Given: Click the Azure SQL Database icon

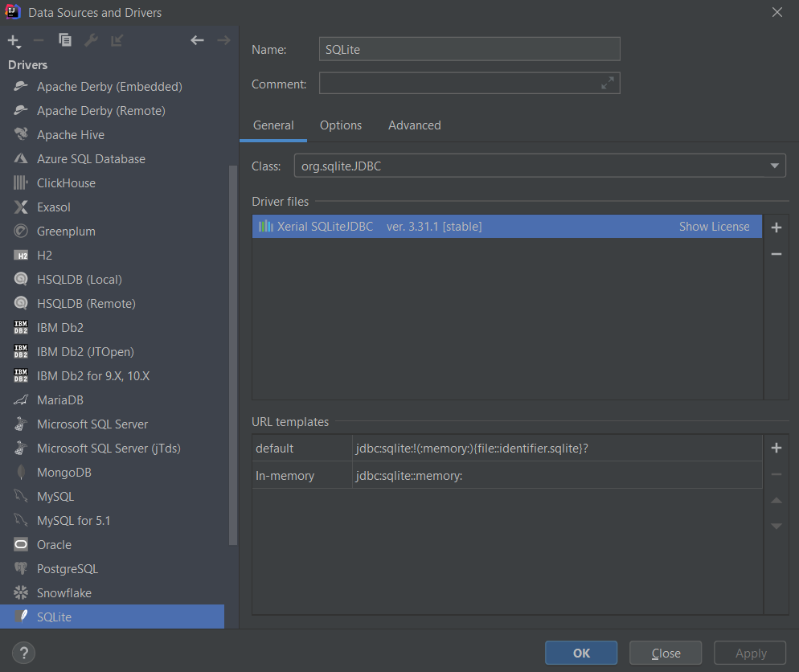Looking at the screenshot, I should pos(21,158).
